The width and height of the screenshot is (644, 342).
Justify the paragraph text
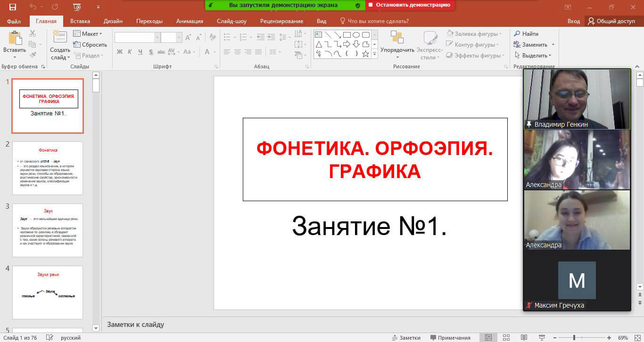coord(259,52)
